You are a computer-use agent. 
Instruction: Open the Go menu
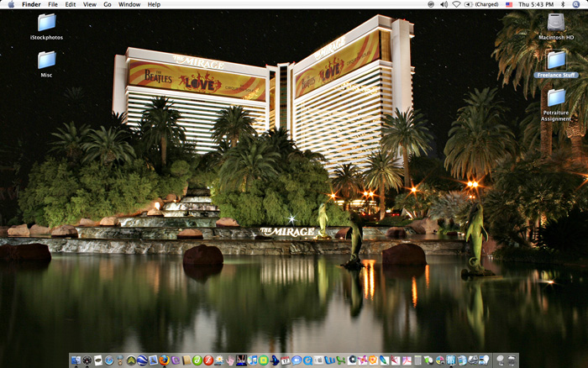pyautogui.click(x=108, y=4)
